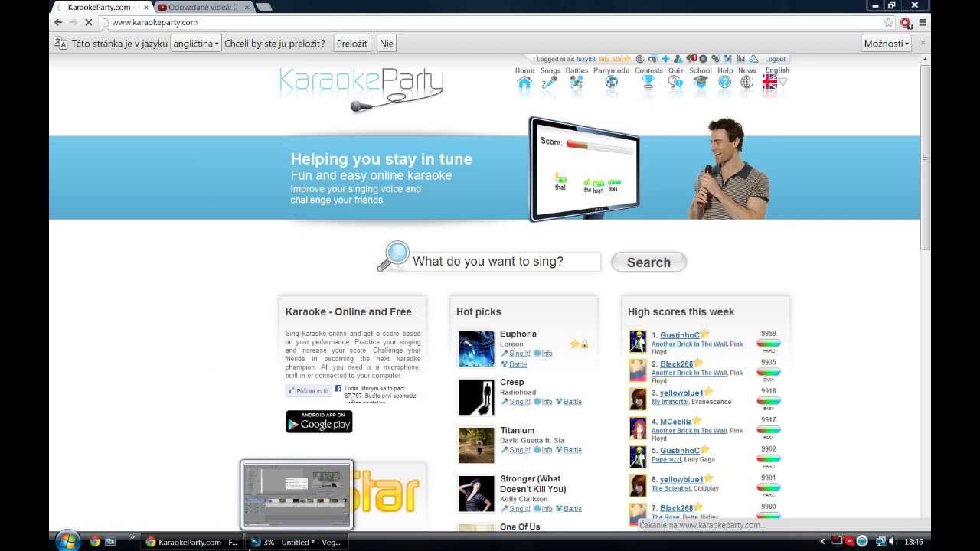
Task: Click the magnifying glass search icon
Action: (x=394, y=256)
